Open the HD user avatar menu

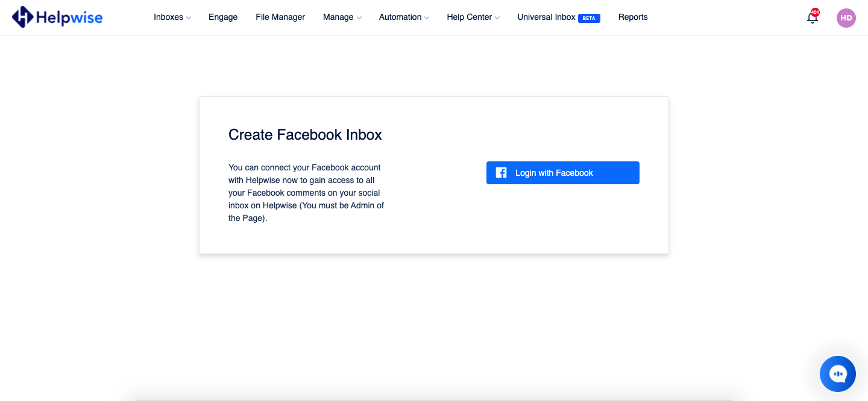pos(846,18)
